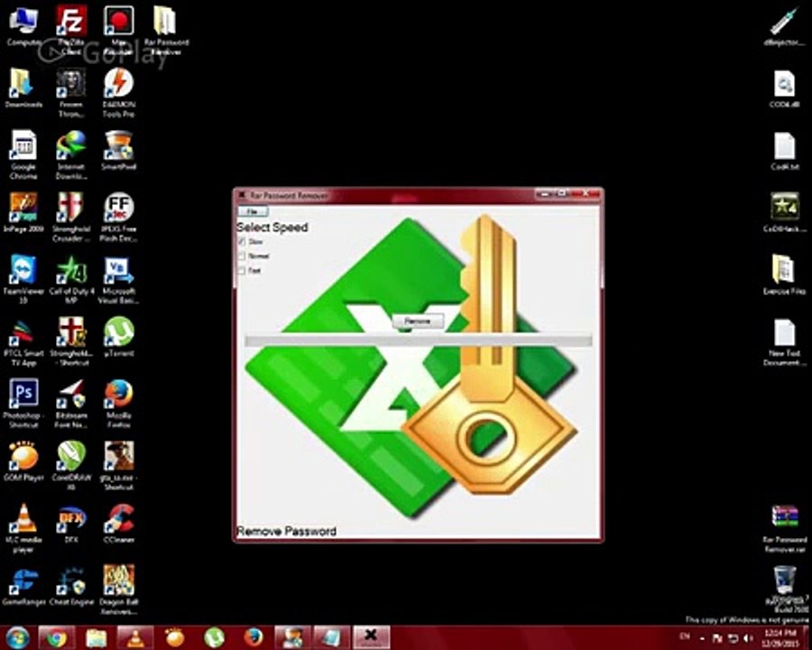The image size is (812, 650).
Task: Open Firefox from the taskbar
Action: (x=254, y=637)
